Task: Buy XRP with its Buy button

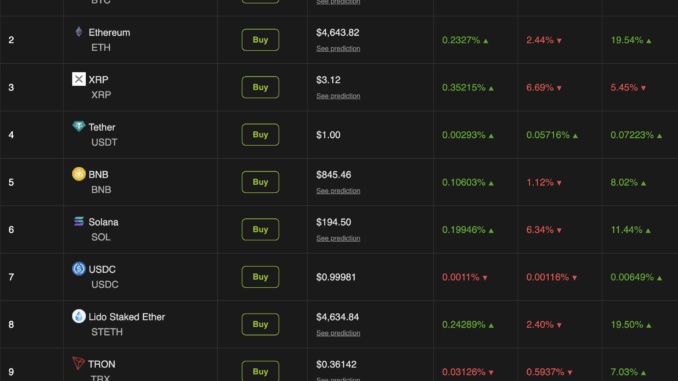Action: click(260, 87)
